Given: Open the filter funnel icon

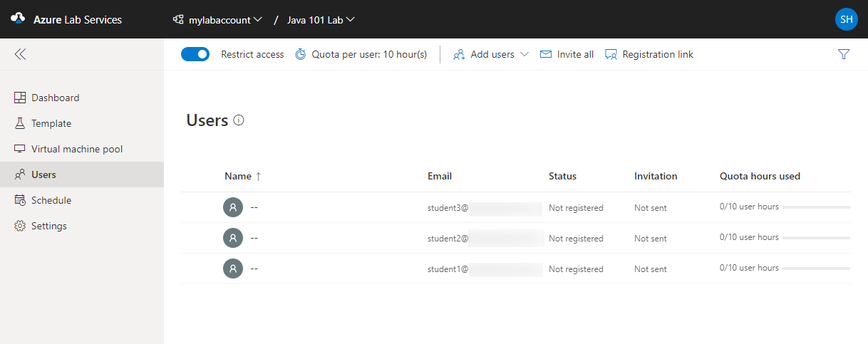Looking at the screenshot, I should (844, 54).
